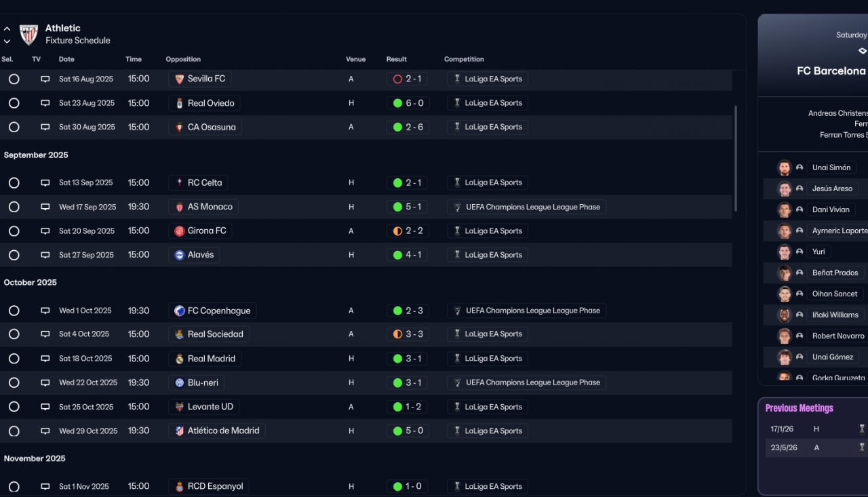This screenshot has height=497, width=868.
Task: Sort fixtures by Date column header
Action: pos(66,60)
